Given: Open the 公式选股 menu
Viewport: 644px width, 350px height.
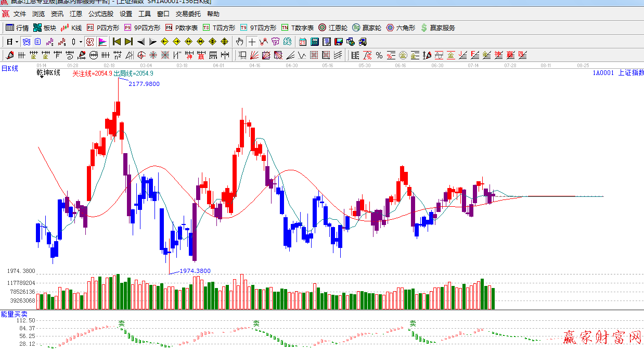Looking at the screenshot, I should 100,14.
